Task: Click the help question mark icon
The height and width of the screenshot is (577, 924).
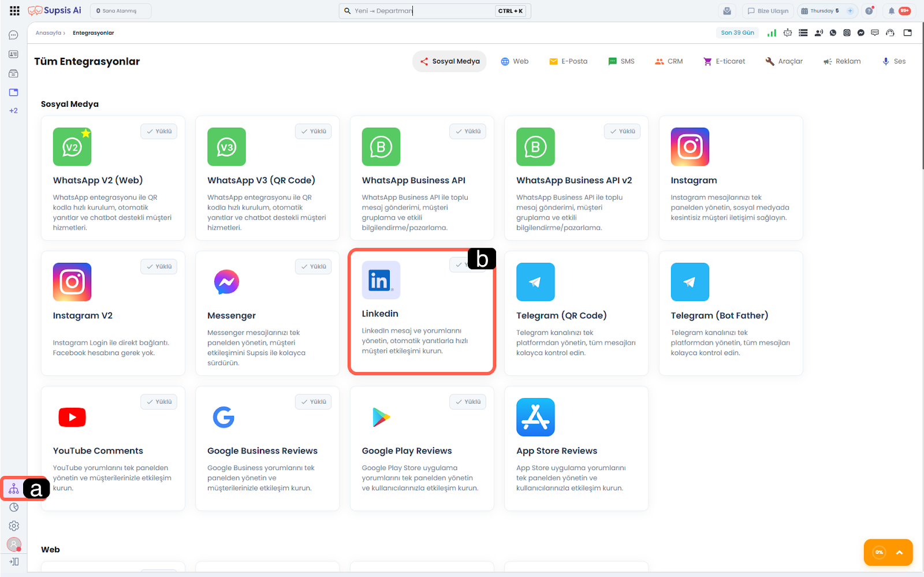Action: 869,11
